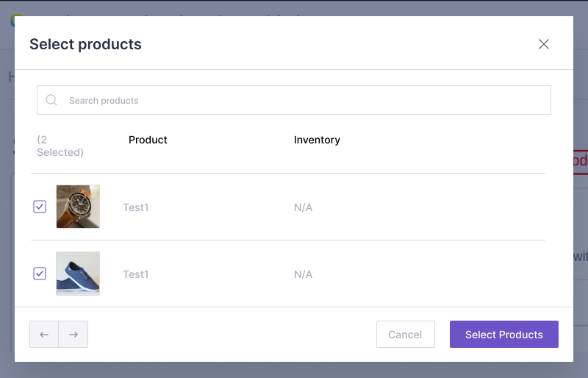Click the Select products dialog title

[85, 44]
